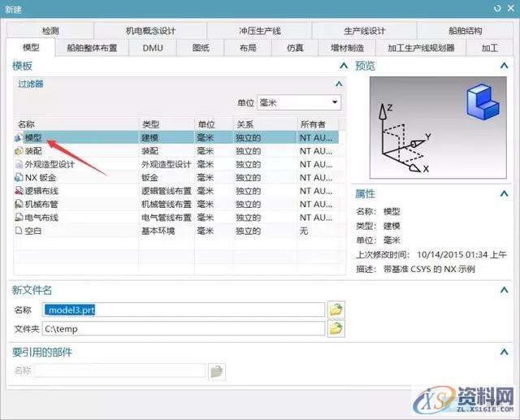Screen dimensions: 520x420
Task: Sort templates by 关系 column header
Action: tap(265, 124)
